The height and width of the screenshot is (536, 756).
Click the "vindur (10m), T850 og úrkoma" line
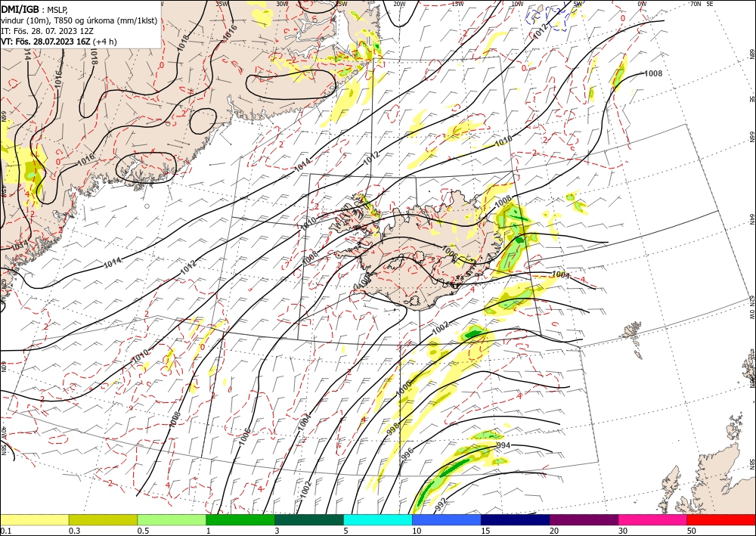pos(79,20)
